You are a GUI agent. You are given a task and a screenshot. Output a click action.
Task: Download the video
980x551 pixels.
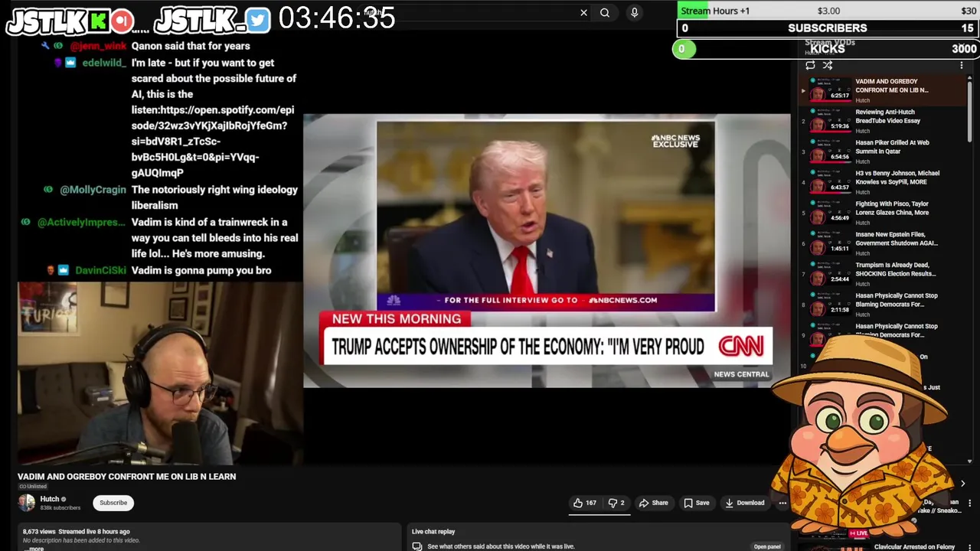pyautogui.click(x=744, y=503)
